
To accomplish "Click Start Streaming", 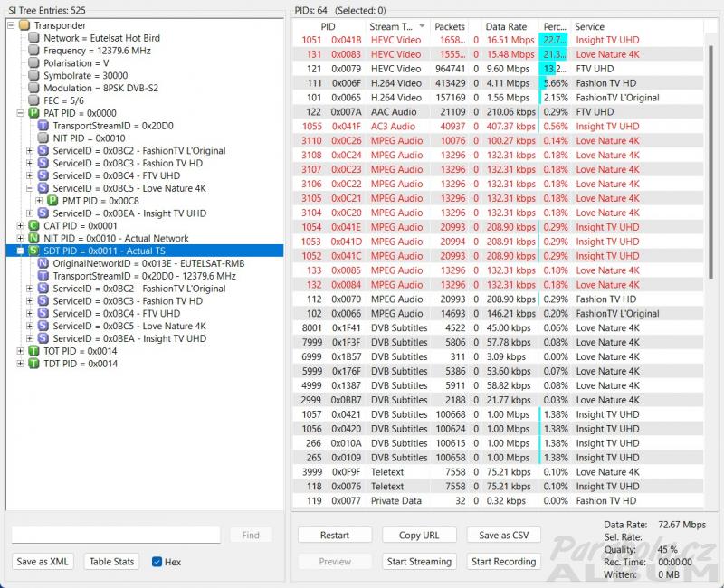I will coord(419,561).
